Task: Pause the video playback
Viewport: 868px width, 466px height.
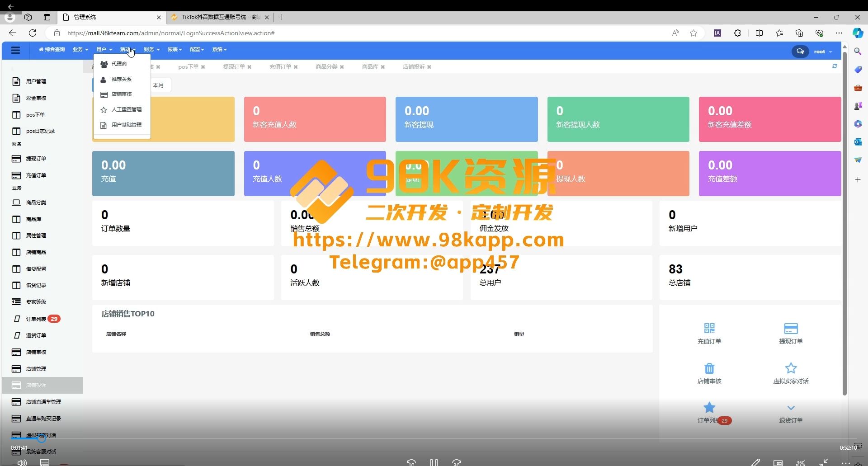Action: click(x=434, y=462)
